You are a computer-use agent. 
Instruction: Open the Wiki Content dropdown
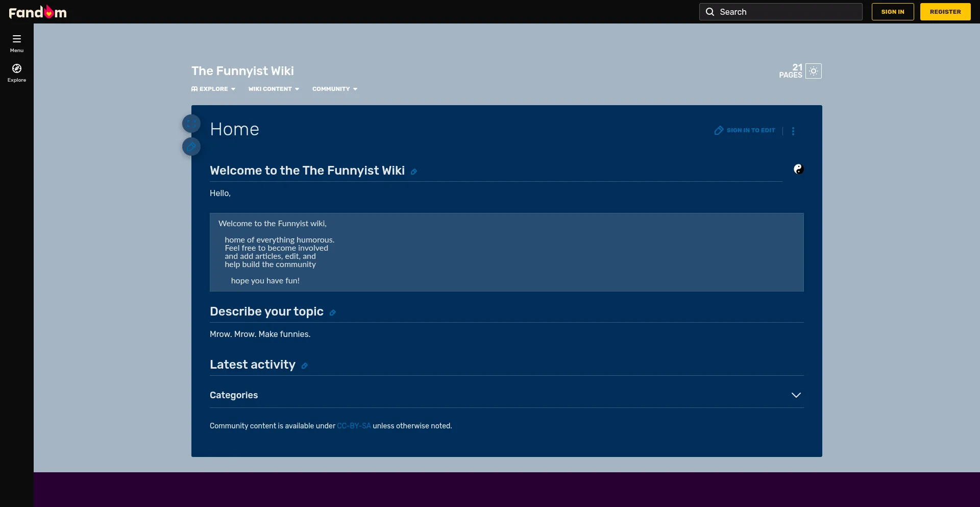click(x=274, y=89)
